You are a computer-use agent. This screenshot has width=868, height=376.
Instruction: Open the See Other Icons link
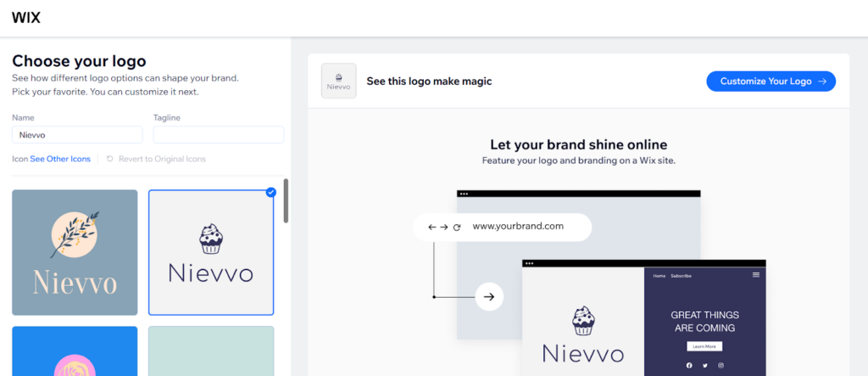pyautogui.click(x=59, y=159)
